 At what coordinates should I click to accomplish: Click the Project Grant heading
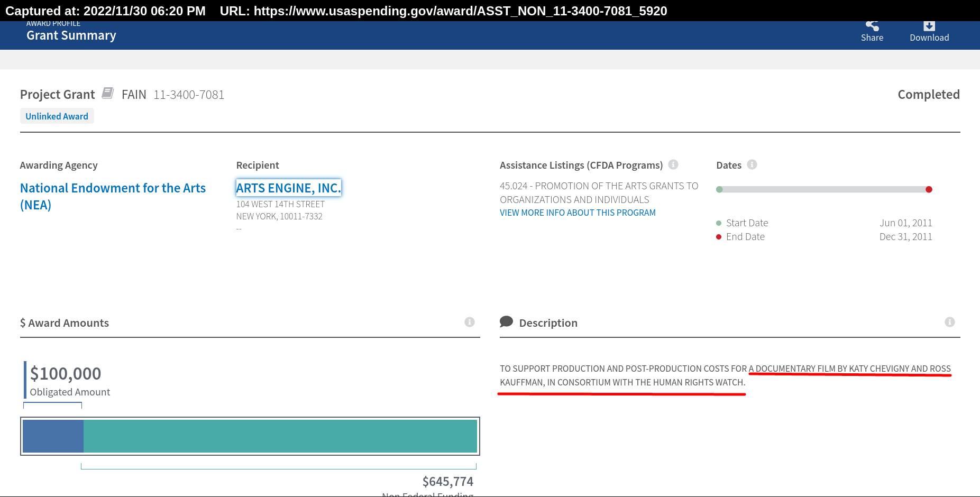coord(57,95)
